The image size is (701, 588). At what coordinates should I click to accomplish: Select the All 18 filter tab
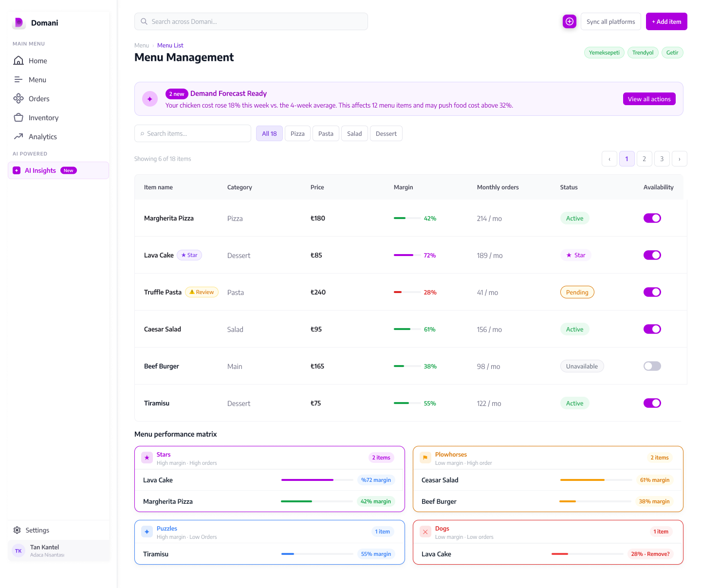[x=269, y=133]
